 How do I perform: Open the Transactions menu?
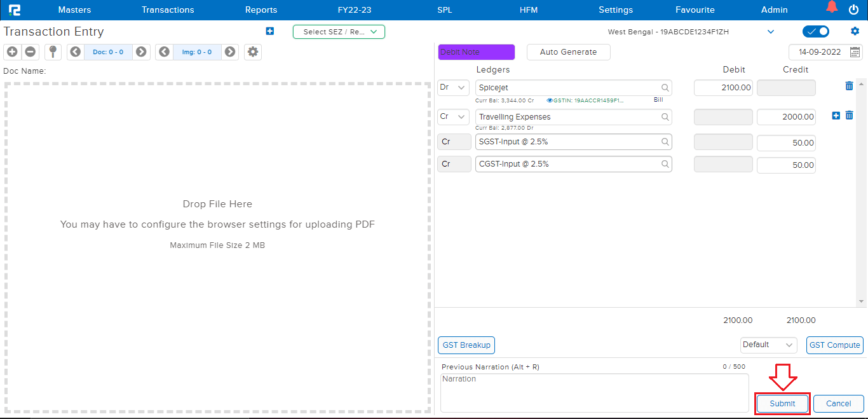click(168, 10)
